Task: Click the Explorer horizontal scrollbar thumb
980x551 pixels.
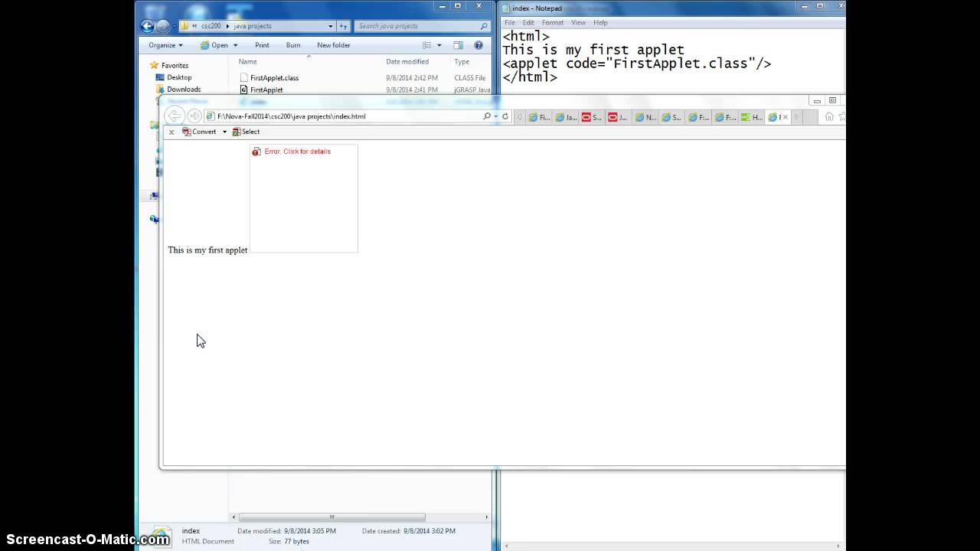Action: click(x=332, y=517)
